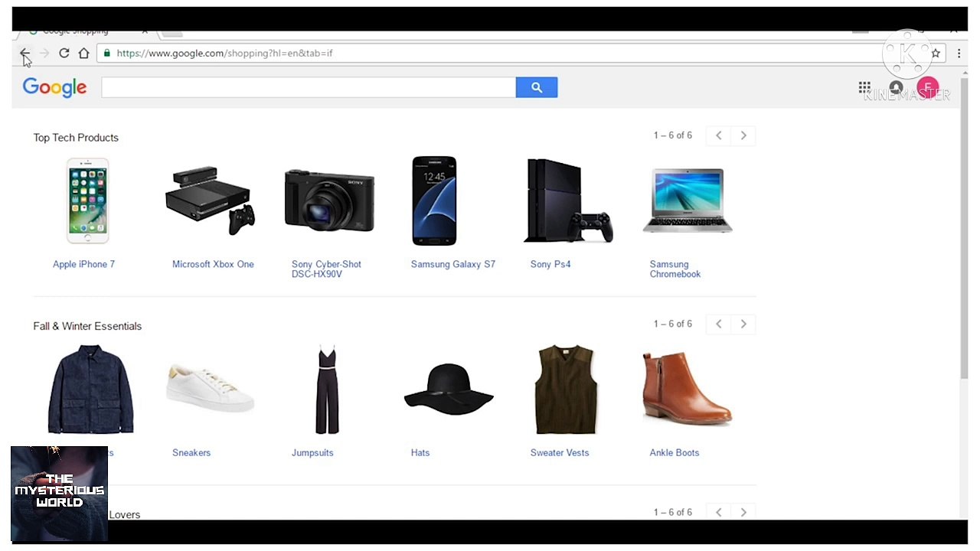
Task: Click the blue search magnifier button
Action: [537, 87]
